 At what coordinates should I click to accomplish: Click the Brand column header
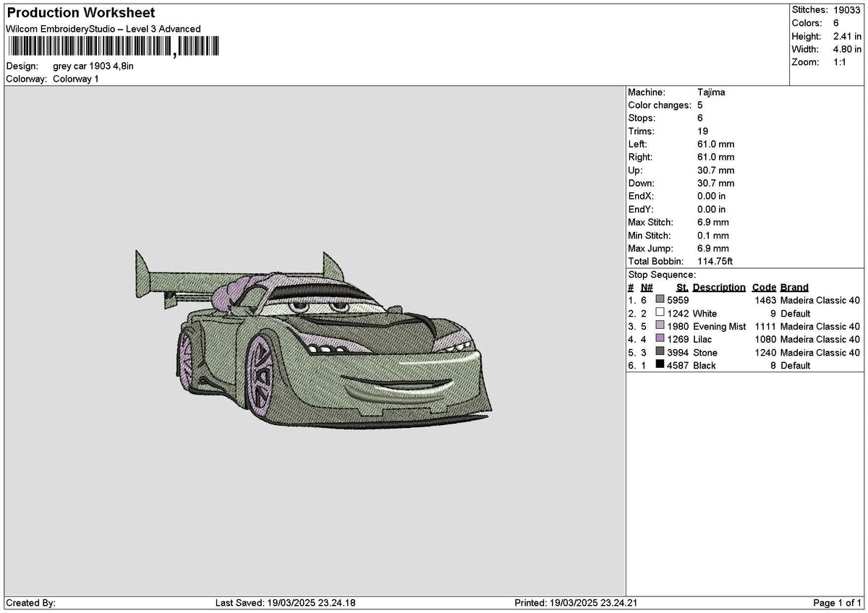click(794, 288)
